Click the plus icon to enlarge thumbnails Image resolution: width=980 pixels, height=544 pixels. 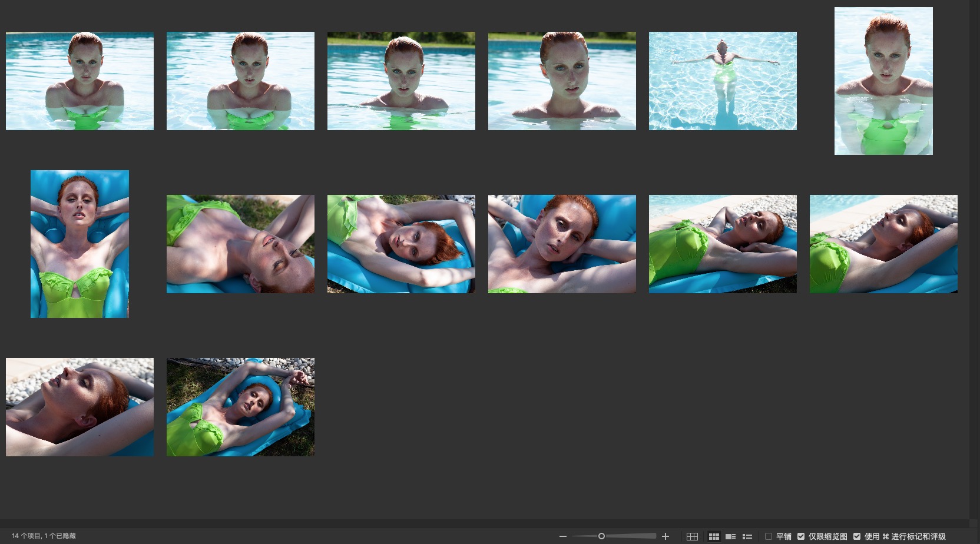666,536
